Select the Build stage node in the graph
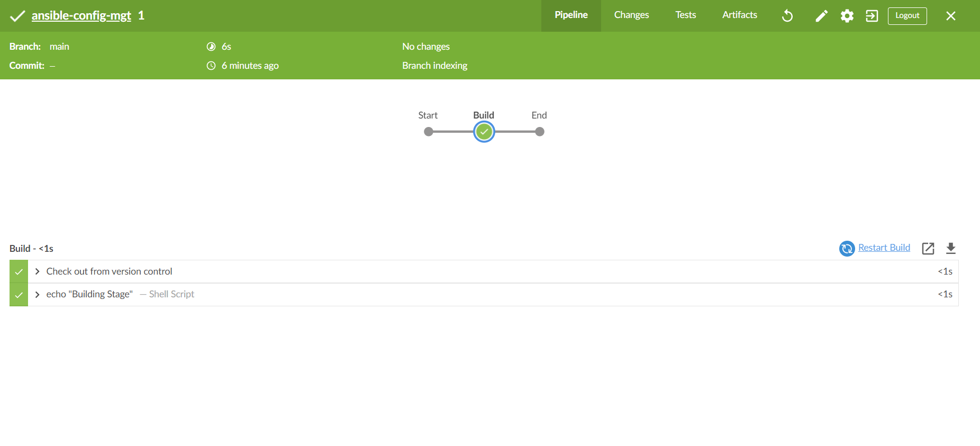Image resolution: width=980 pixels, height=446 pixels. coord(484,132)
